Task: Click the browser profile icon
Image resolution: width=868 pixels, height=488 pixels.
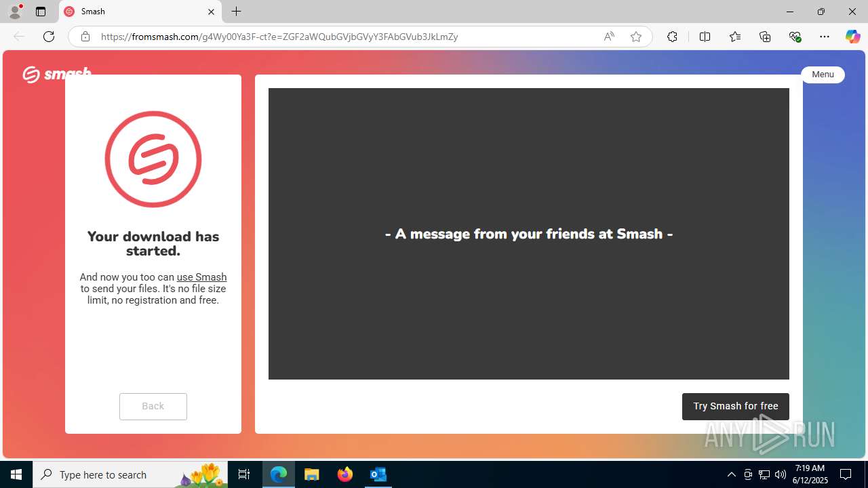Action: click(x=15, y=12)
